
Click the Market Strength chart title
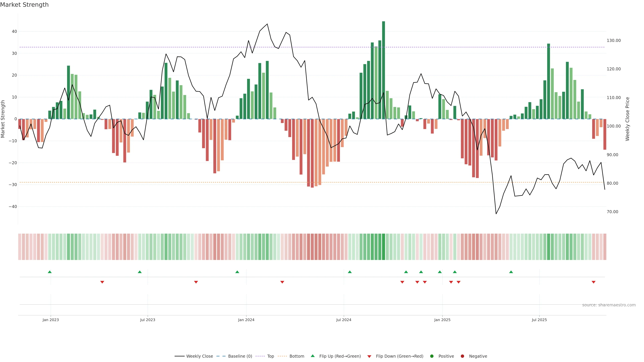(24, 5)
